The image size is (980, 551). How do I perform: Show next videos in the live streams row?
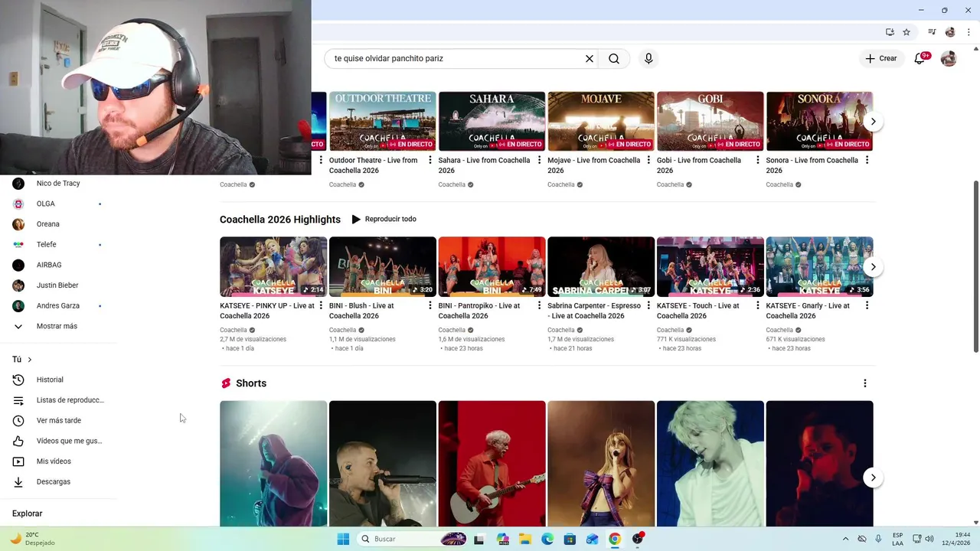(x=873, y=122)
